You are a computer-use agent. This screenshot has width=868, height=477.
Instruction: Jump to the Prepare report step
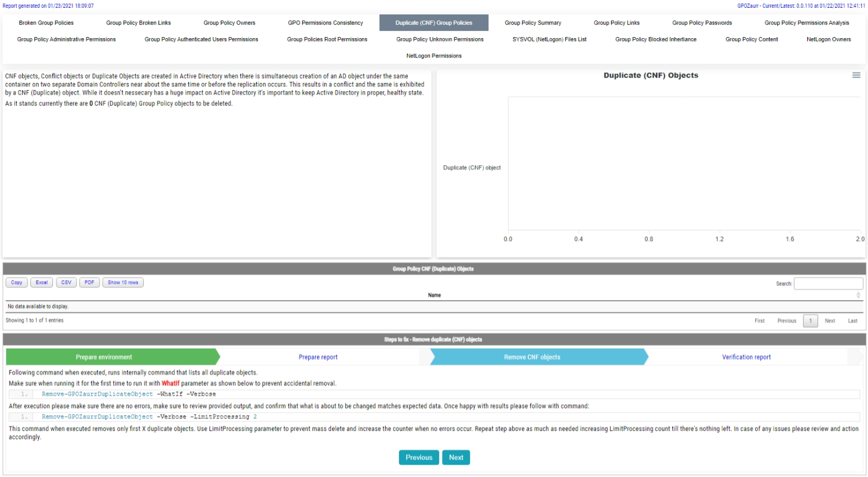tap(318, 357)
